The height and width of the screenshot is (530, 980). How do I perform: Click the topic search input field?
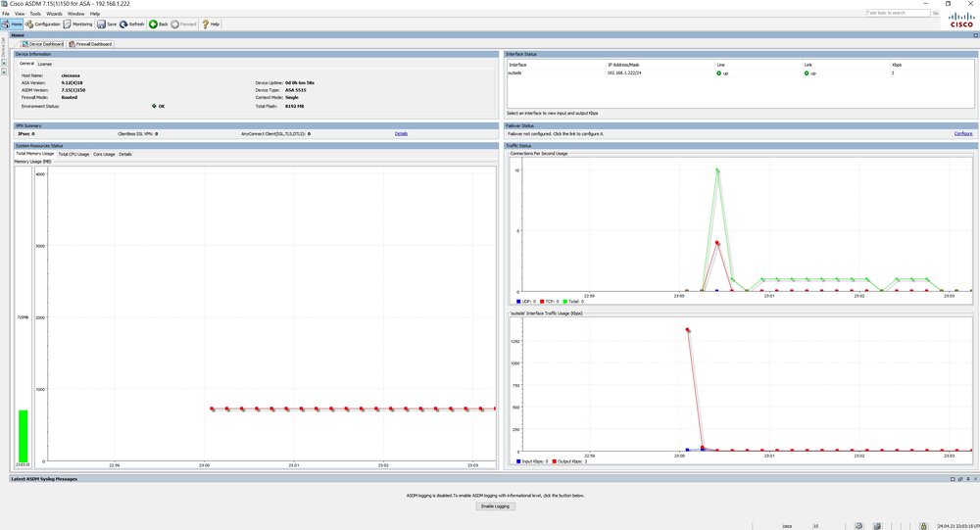(x=897, y=13)
